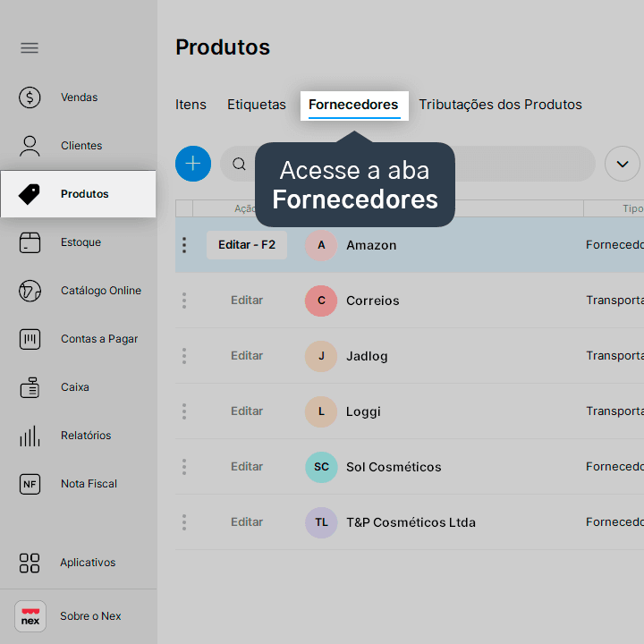Screen dimensions: 644x644
Task: Expand filter options chevron button
Action: [x=623, y=164]
